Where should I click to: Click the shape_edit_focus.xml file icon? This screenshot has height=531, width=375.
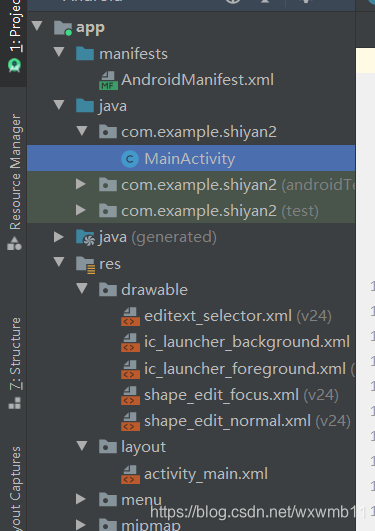(130, 395)
